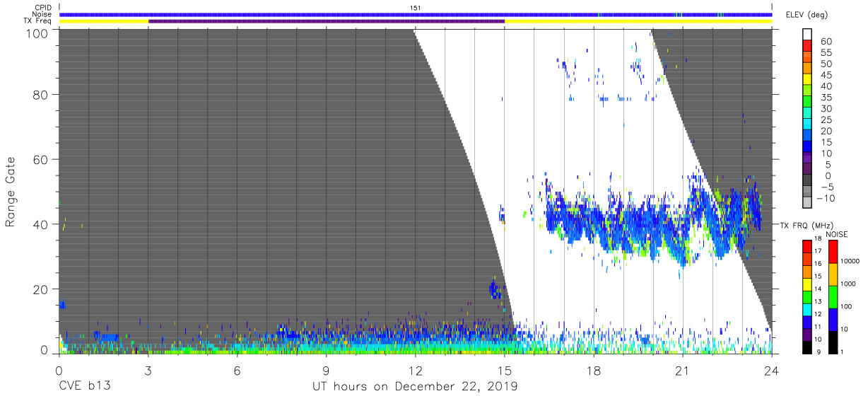Screen dimensions: 868x401
Task: Click the CVE b13 radar label
Action: point(84,387)
